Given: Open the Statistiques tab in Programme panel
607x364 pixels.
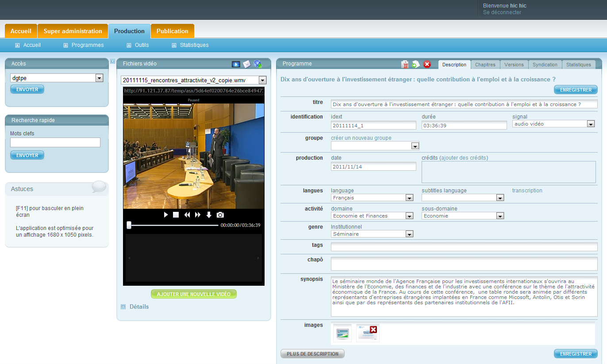Looking at the screenshot, I should pyautogui.click(x=579, y=65).
